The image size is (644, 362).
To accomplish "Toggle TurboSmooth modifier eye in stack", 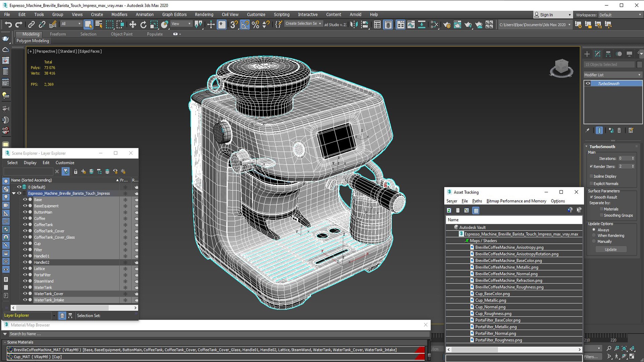I will tap(588, 83).
